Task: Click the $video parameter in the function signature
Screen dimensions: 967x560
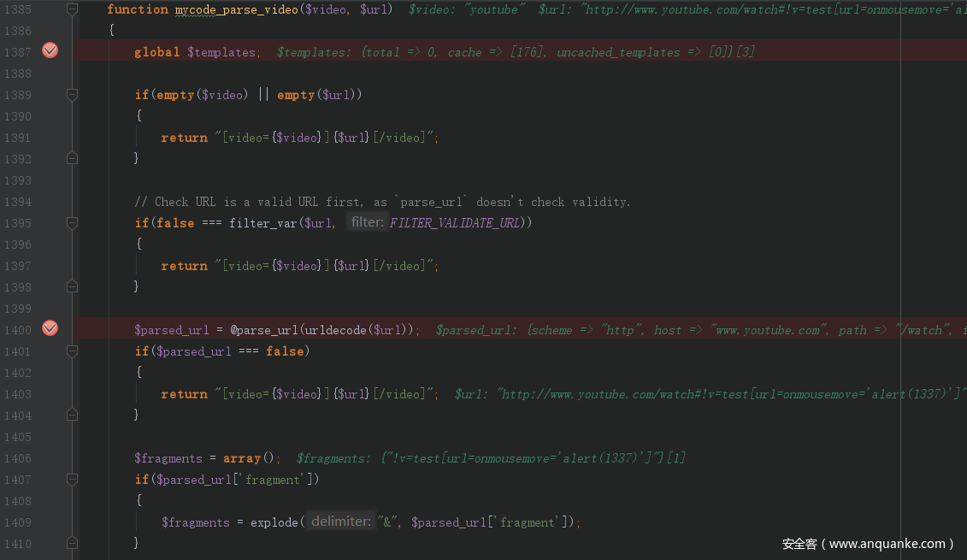Action: pos(325,9)
